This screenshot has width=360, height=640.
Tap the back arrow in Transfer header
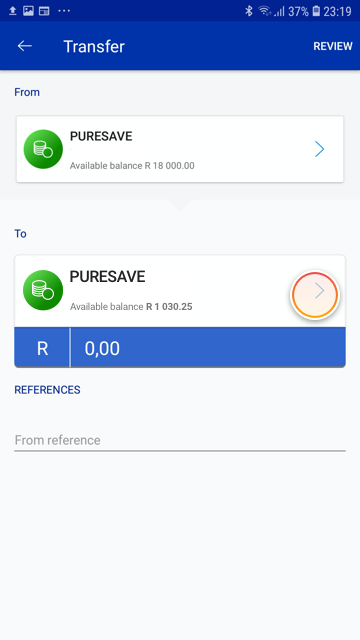[x=24, y=46]
